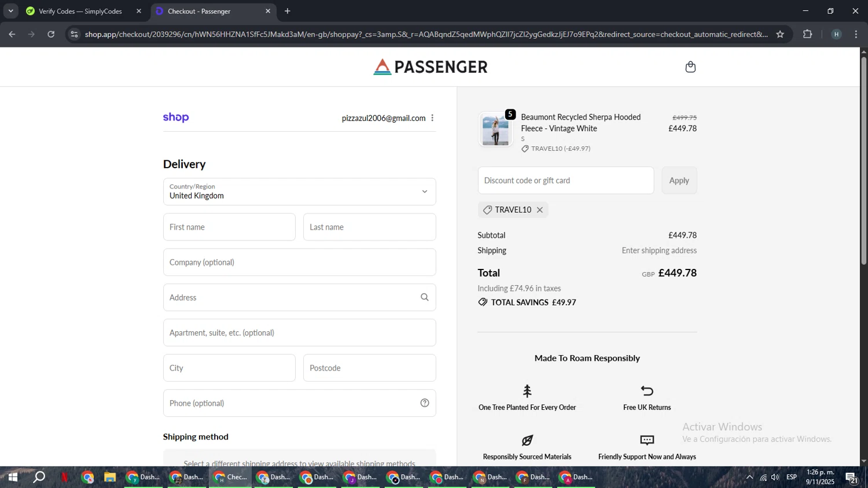This screenshot has width=868, height=488.
Task: Reload the checkout page
Action: click(51, 34)
